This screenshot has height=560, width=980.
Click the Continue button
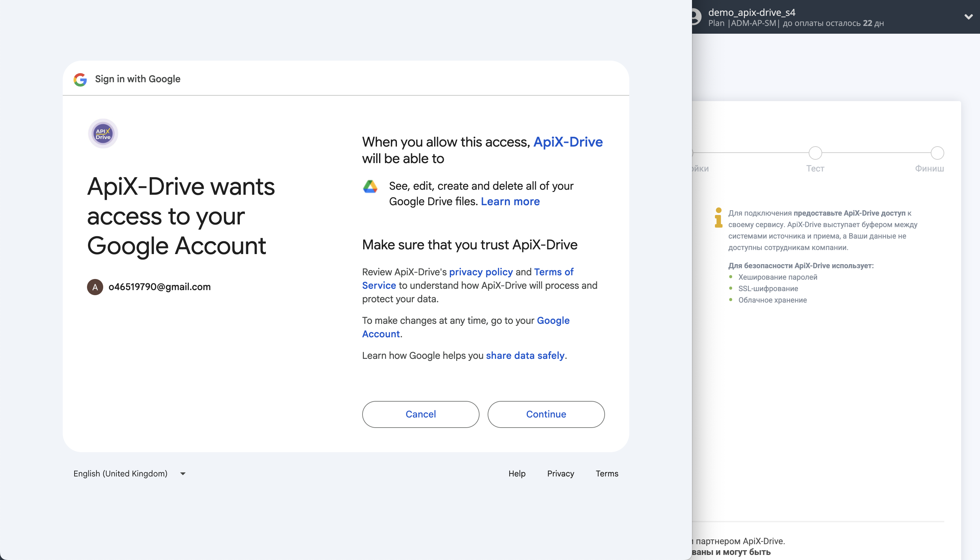tap(546, 414)
